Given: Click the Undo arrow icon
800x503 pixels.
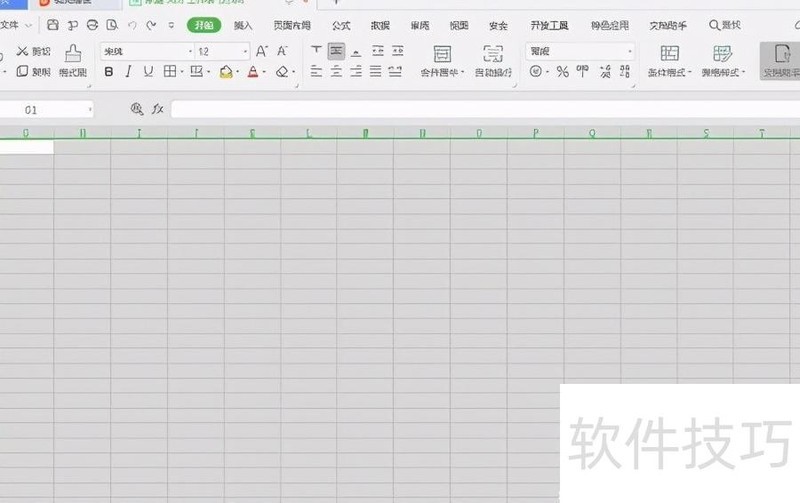Looking at the screenshot, I should [132, 25].
